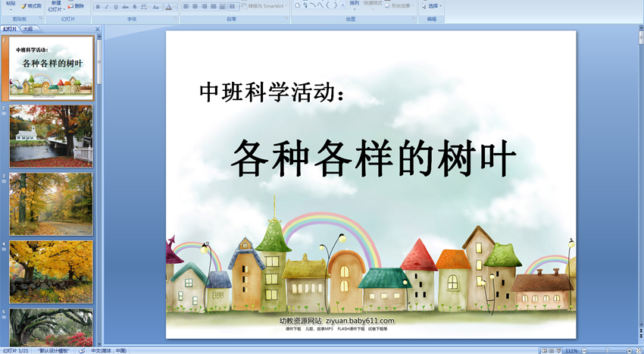
Task: Toggle Bold formatting
Action: [97, 7]
